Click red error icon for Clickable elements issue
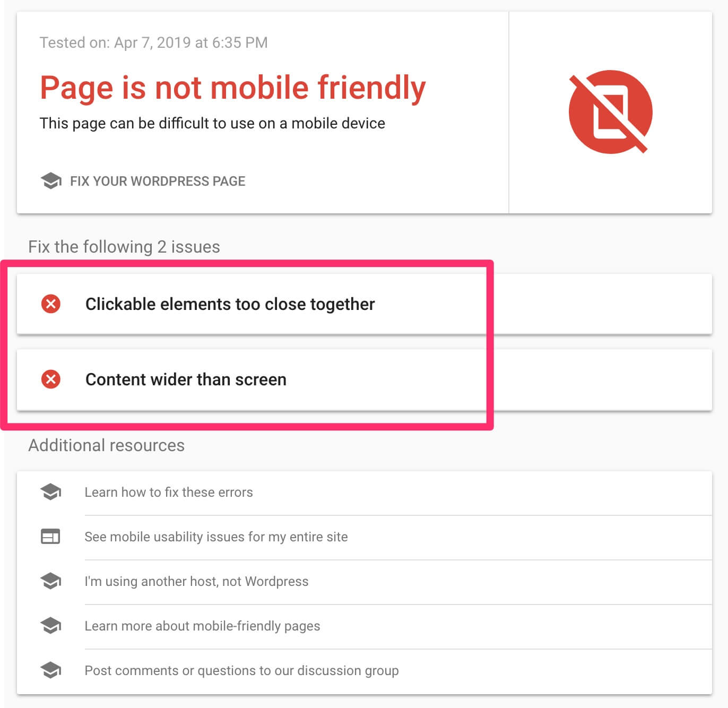728x708 pixels. (51, 304)
